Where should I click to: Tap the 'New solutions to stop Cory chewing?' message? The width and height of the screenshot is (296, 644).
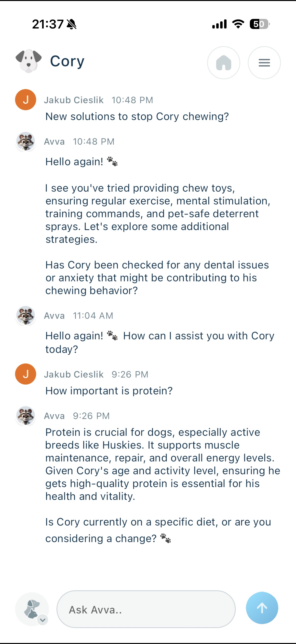tap(137, 116)
